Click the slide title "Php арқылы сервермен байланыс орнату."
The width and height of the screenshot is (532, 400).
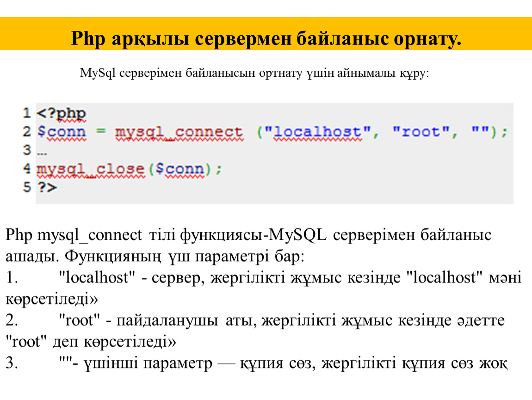click(266, 38)
